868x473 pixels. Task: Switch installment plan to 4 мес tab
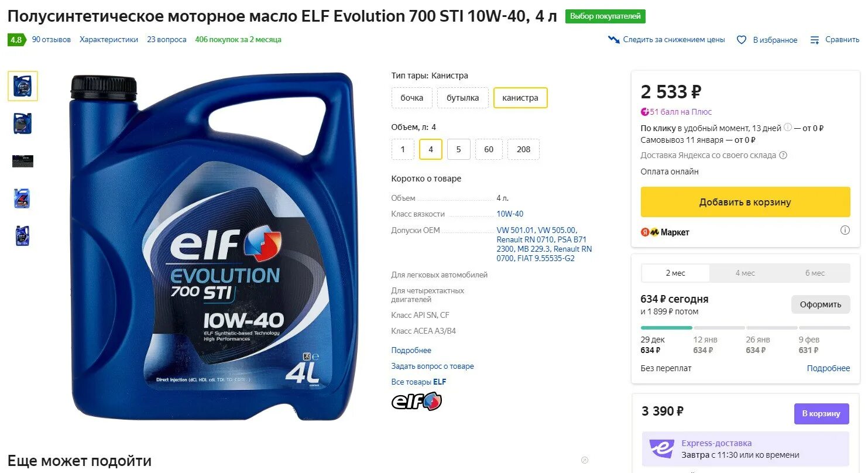745,273
